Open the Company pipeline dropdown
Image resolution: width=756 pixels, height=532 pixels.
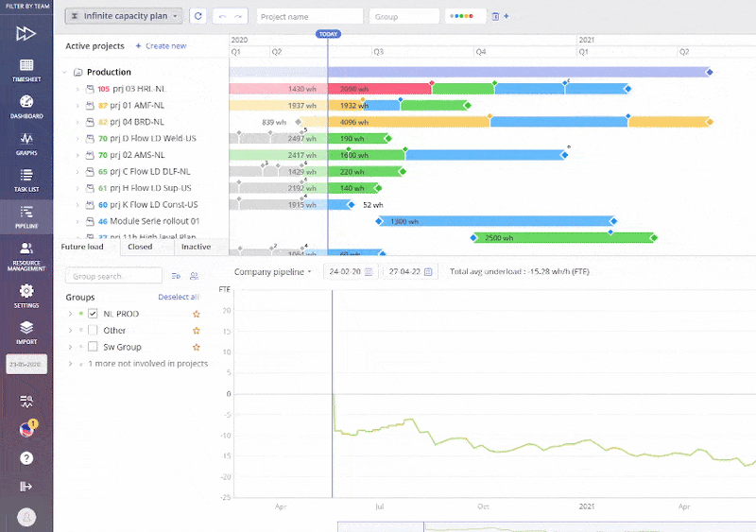272,272
